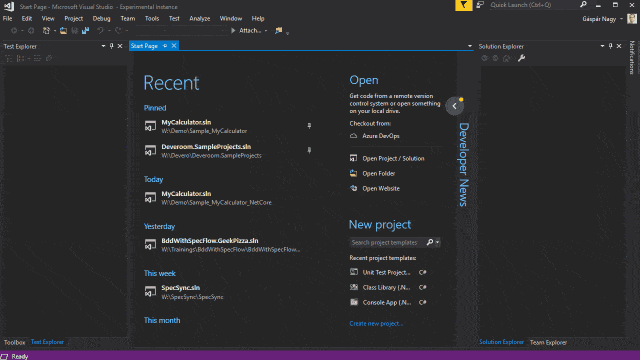The width and height of the screenshot is (640, 360).
Task: Open Test Explorer window position dropdown arrow
Action: 103,46
